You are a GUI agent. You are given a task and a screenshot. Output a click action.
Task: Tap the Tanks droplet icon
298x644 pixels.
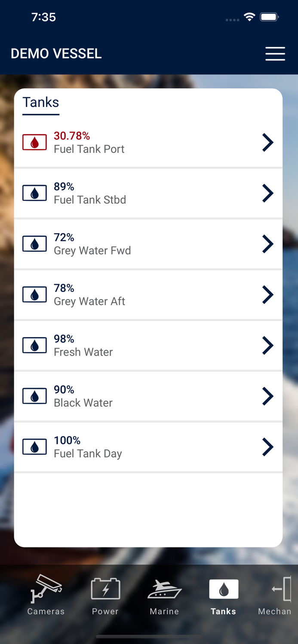click(x=223, y=588)
